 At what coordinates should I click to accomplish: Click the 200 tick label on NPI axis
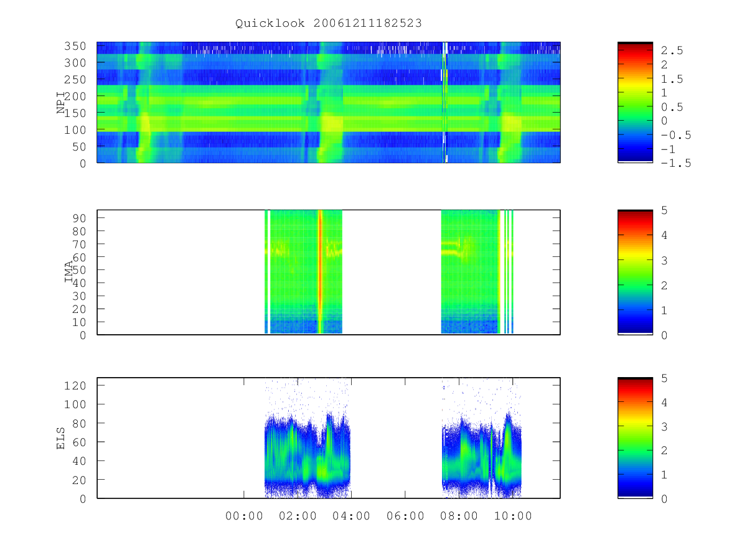(76, 96)
